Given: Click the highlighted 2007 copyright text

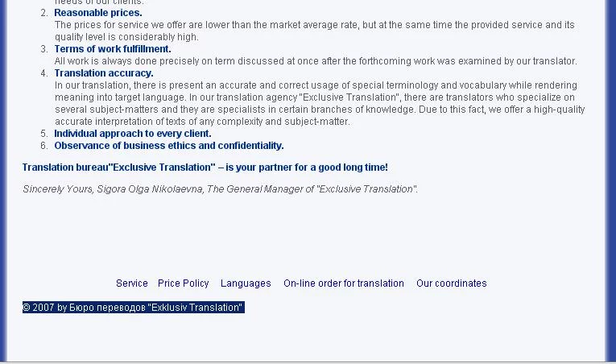Looking at the screenshot, I should point(133,308).
